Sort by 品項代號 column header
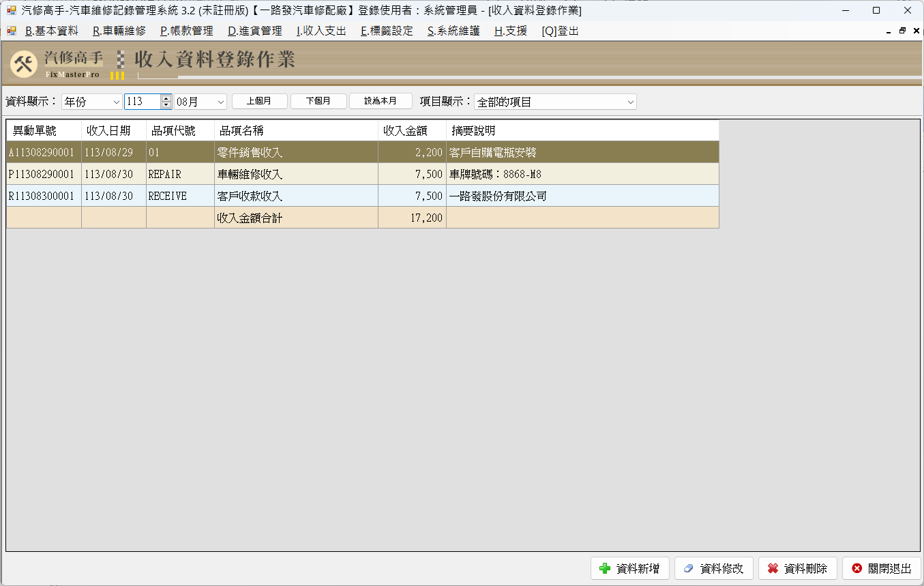This screenshot has width=924, height=586. pyautogui.click(x=180, y=131)
